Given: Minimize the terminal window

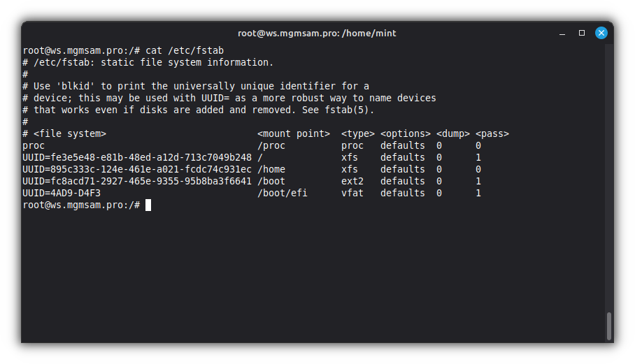Looking at the screenshot, I should click(x=562, y=33).
